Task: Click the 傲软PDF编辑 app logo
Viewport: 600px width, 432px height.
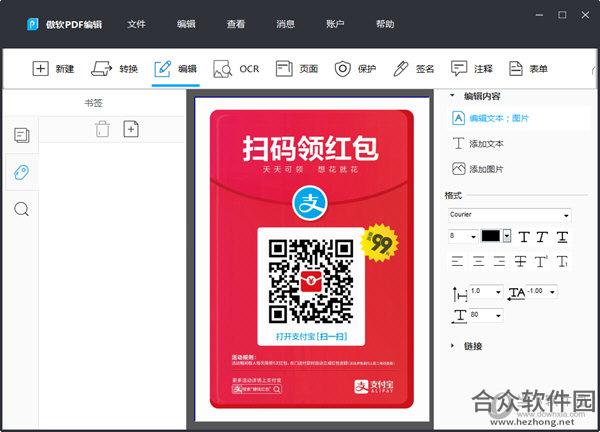Action: (x=33, y=24)
